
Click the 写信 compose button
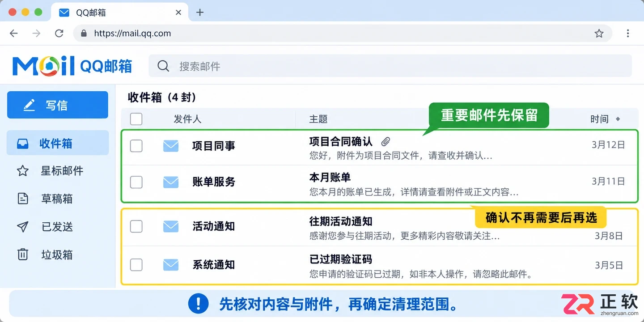tap(58, 105)
